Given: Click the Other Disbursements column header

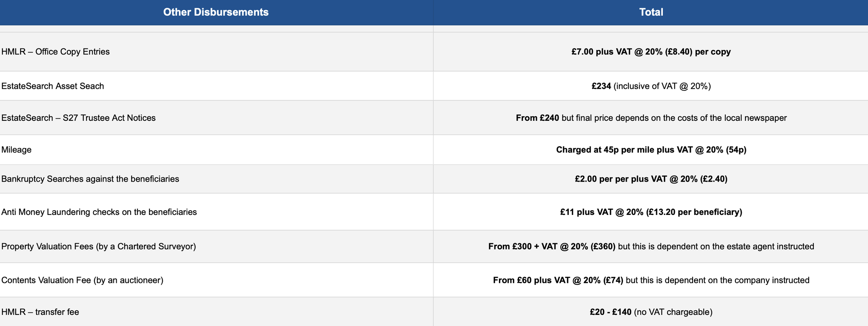Looking at the screenshot, I should point(216,12).
